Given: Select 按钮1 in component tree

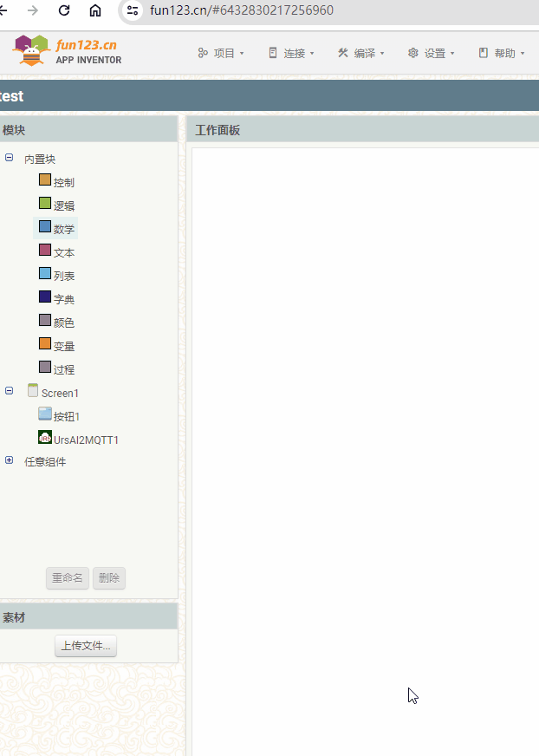Looking at the screenshot, I should point(67,416).
